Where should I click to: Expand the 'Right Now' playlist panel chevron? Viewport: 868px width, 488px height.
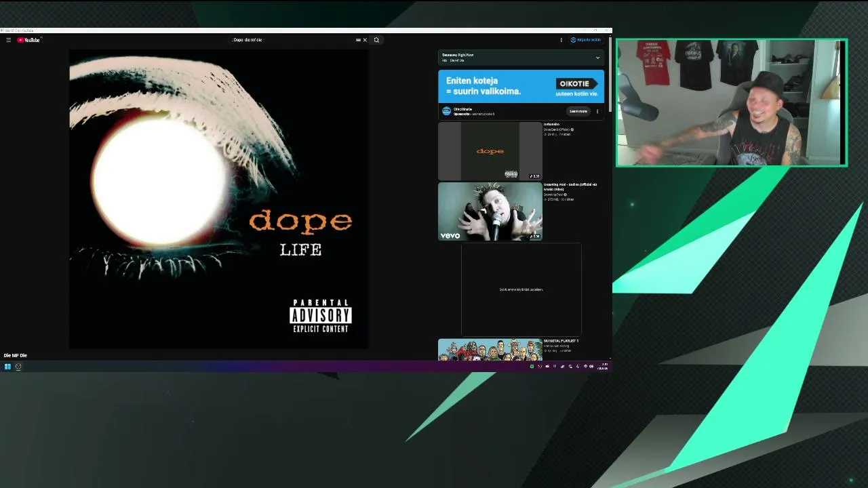597,58
